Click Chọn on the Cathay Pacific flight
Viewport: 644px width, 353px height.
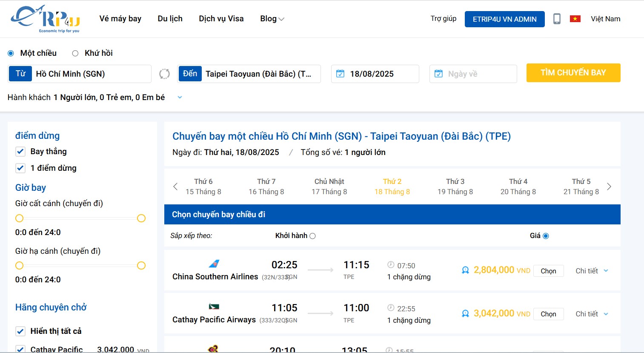click(548, 314)
